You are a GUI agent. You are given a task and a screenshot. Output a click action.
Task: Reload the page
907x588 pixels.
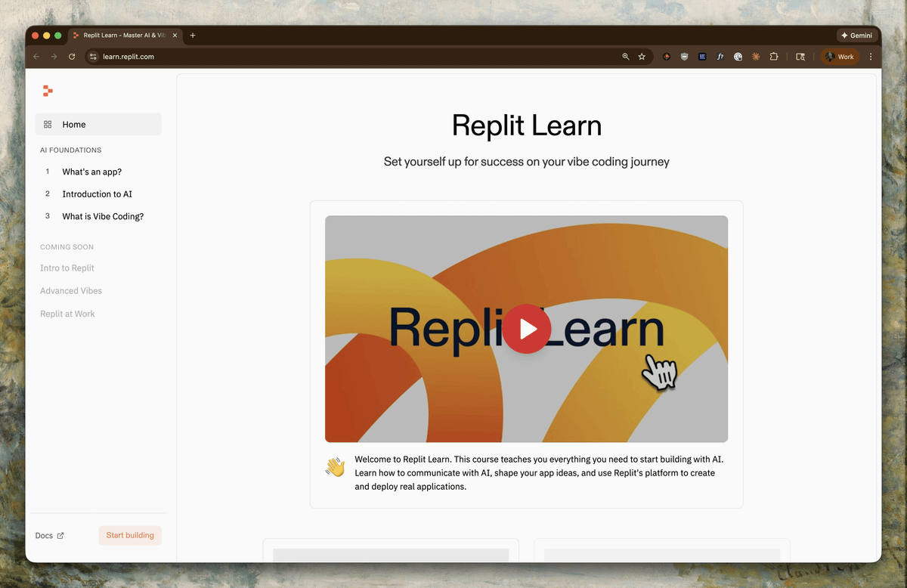point(72,57)
